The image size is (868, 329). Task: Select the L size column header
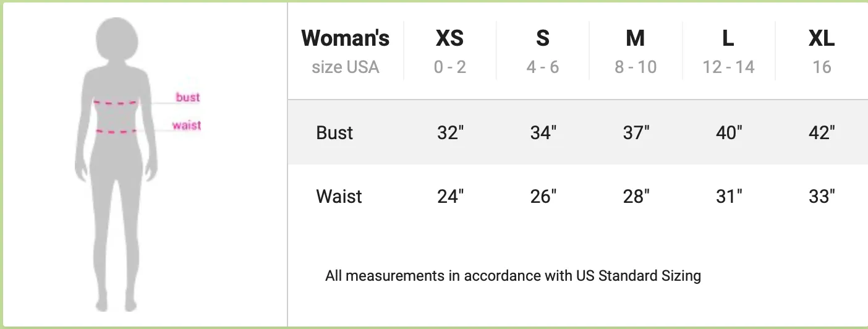[728, 51]
